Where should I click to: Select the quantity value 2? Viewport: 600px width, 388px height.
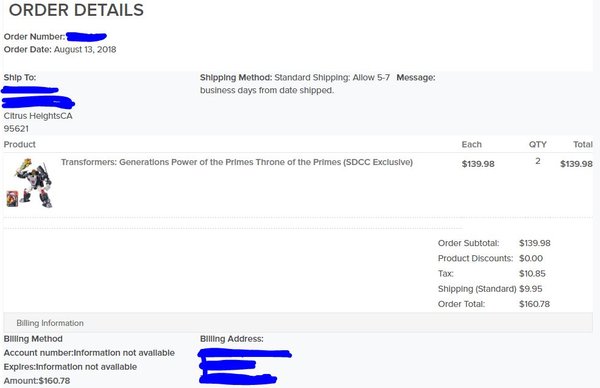pyautogui.click(x=538, y=161)
